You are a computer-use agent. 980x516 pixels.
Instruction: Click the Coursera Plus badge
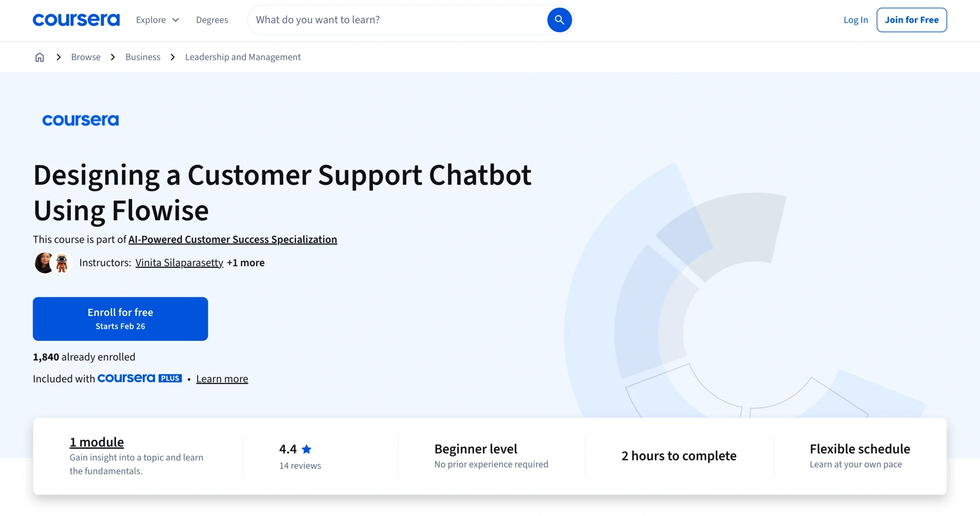pyautogui.click(x=140, y=378)
